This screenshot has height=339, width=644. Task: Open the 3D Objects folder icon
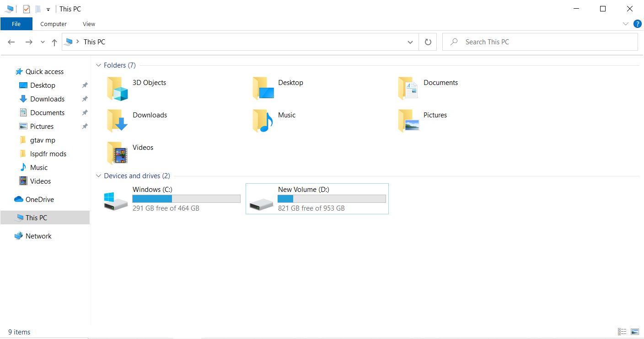tap(117, 89)
